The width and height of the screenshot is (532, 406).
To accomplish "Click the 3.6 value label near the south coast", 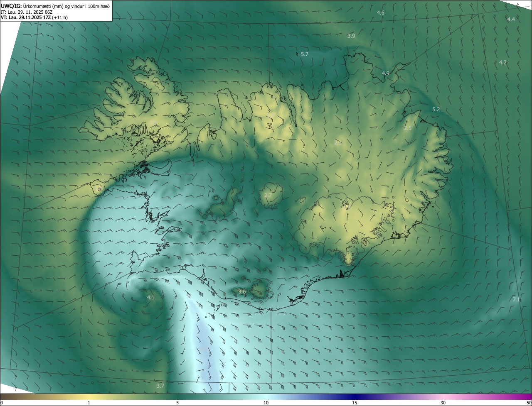I will click(x=242, y=292).
